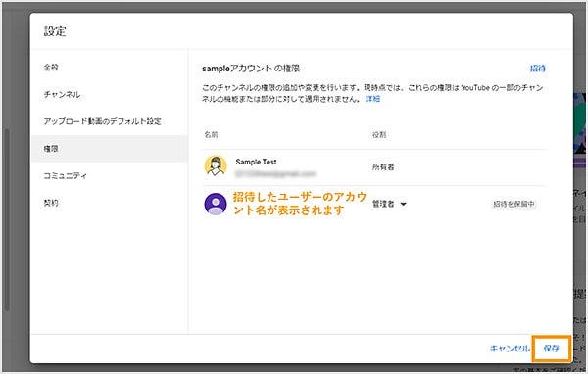Click the 招待を保留中 status label
588x374 pixels.
[x=514, y=204]
